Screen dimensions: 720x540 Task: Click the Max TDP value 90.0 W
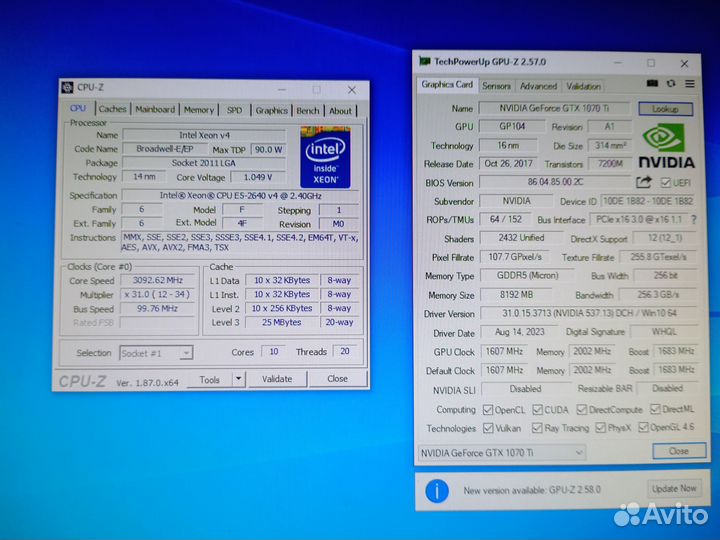click(x=269, y=150)
